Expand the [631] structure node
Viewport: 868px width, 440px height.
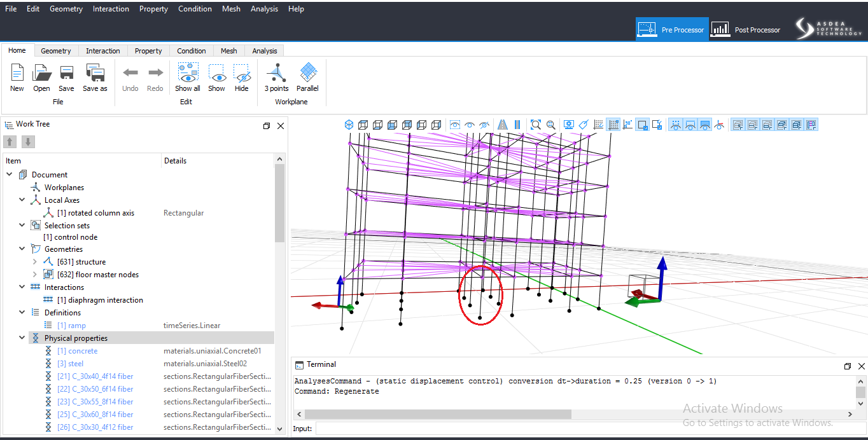tap(35, 262)
